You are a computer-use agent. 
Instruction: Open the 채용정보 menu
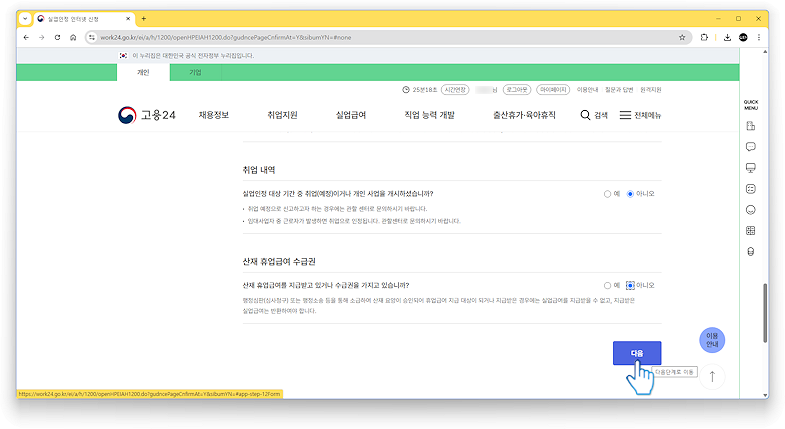[x=214, y=115]
